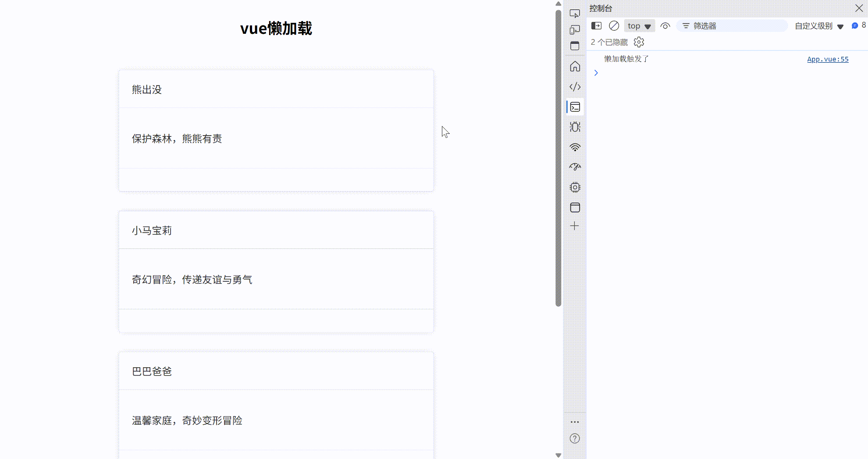The image size is (868, 459).
Task: Click the '控制台' panel title
Action: click(x=601, y=8)
